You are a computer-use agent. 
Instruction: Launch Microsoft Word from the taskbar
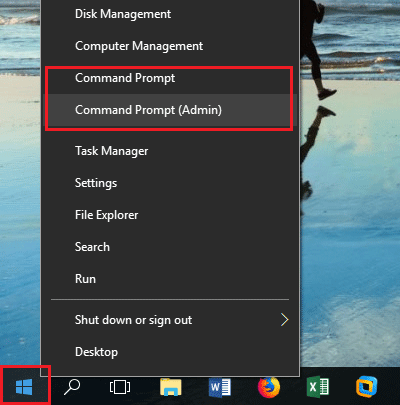220,387
